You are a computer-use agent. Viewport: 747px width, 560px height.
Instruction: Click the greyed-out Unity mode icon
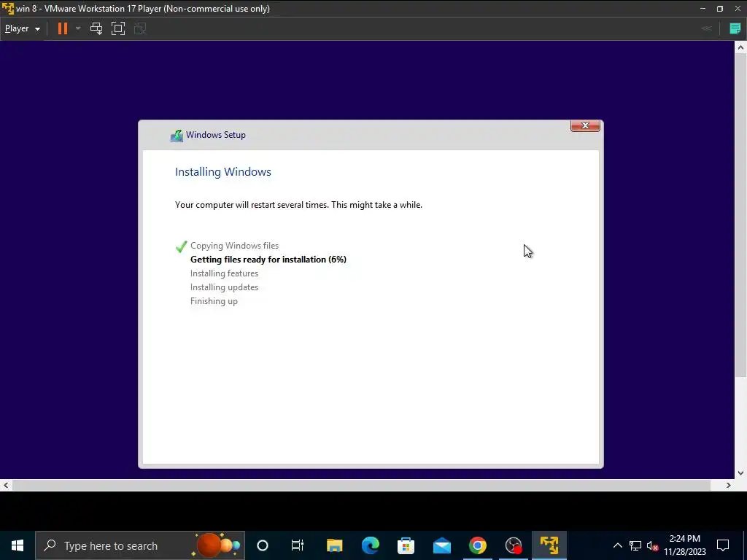140,28
